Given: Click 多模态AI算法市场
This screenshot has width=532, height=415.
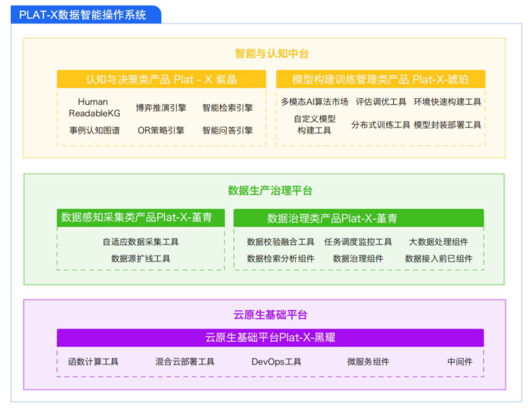Looking at the screenshot, I should (x=314, y=101).
